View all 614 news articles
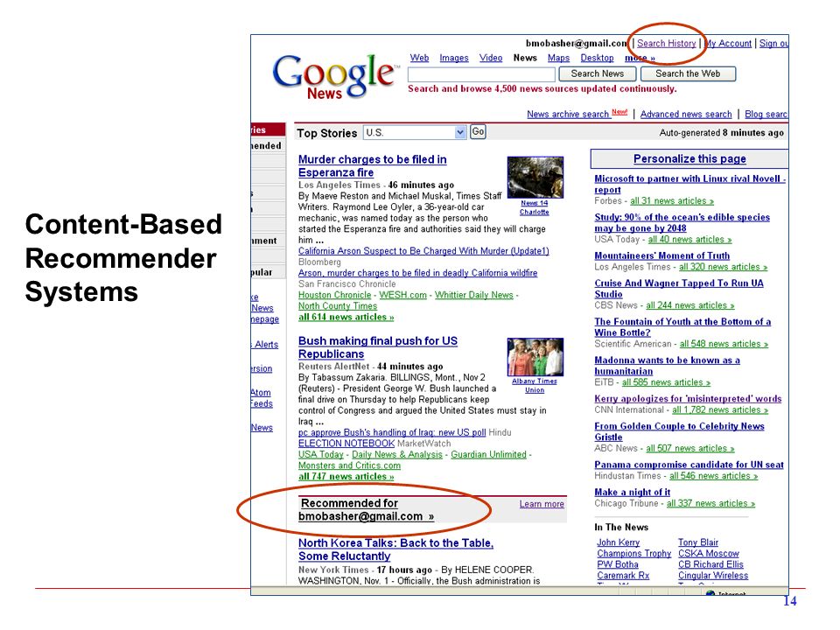 (346, 317)
